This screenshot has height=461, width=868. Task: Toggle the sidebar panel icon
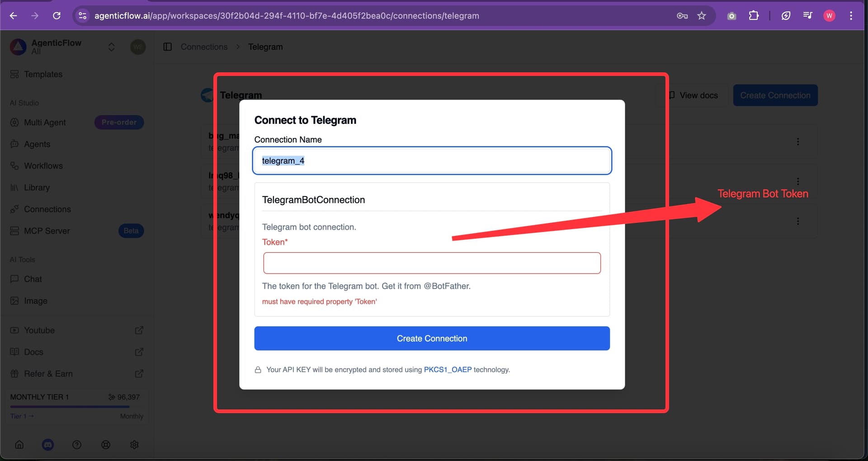167,47
